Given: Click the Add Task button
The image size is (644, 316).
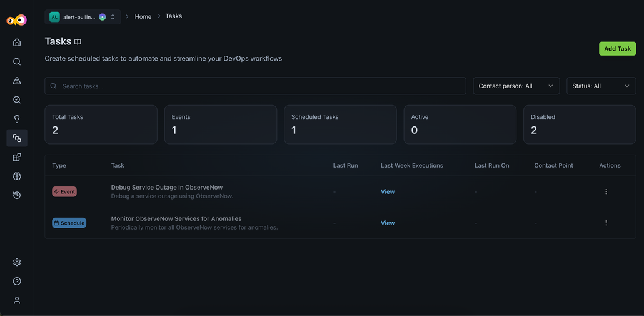Looking at the screenshot, I should 617,48.
